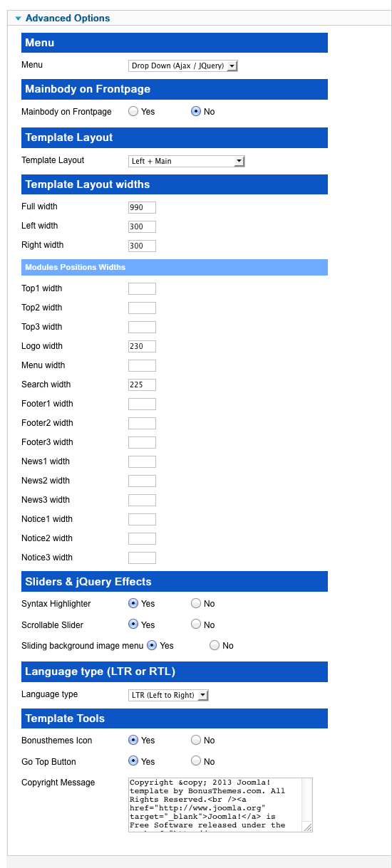Click the Search width input field
Image resolution: width=392 pixels, height=868 pixels.
142,385
